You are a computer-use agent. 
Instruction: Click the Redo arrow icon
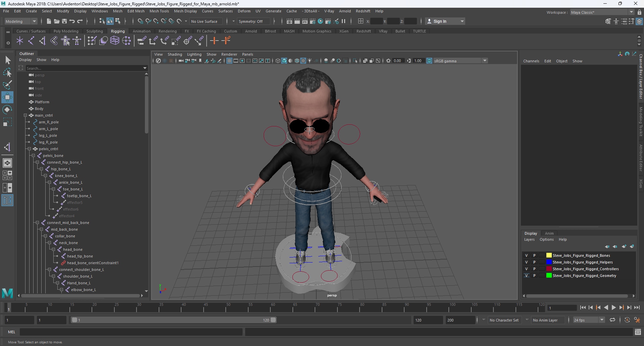coord(80,21)
